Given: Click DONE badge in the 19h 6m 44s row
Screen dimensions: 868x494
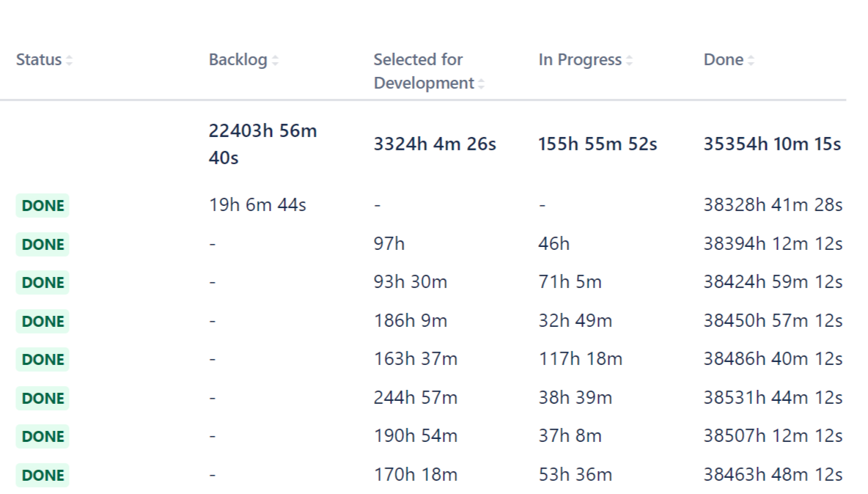Looking at the screenshot, I should [43, 206].
